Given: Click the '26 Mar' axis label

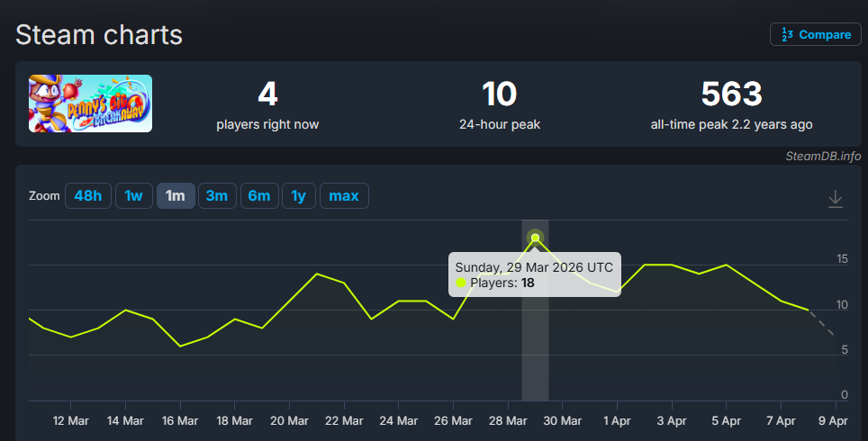Looking at the screenshot, I should tap(453, 421).
